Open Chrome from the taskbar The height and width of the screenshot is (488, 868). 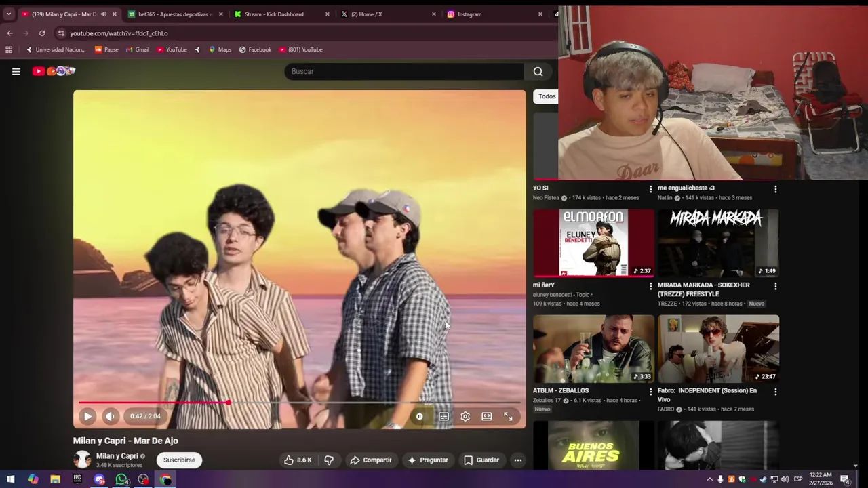pyautogui.click(x=165, y=480)
